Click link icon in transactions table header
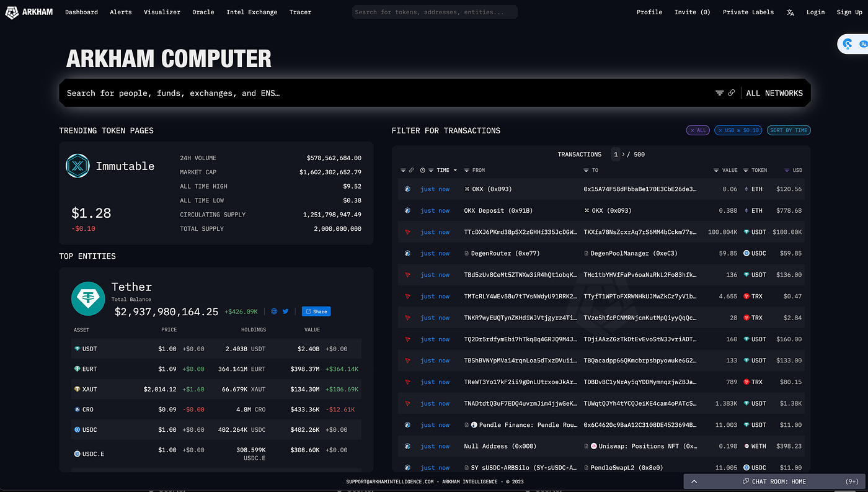This screenshot has width=868, height=492. click(x=411, y=170)
